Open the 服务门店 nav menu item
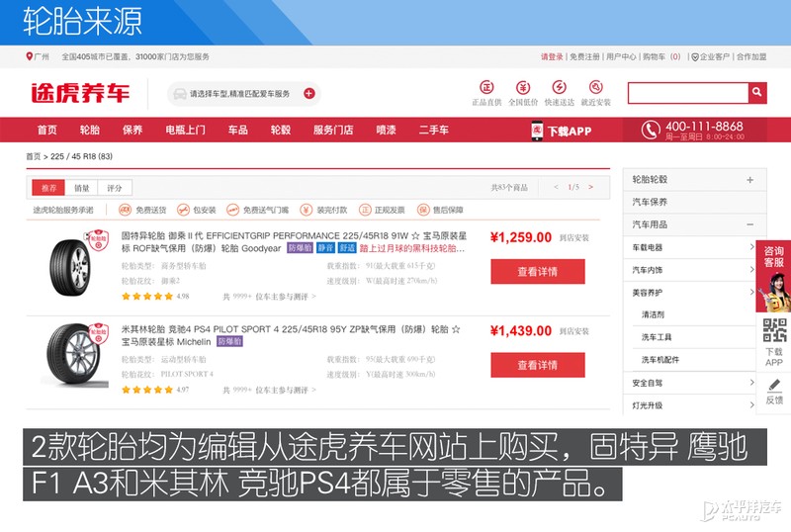This screenshot has height=532, width=791. [x=333, y=131]
